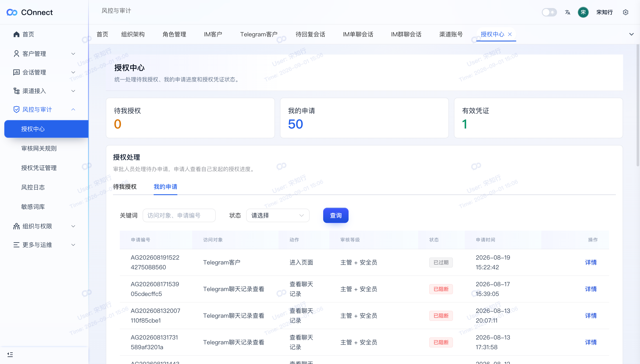Click the 查询 button
The height and width of the screenshot is (364, 640).
tap(336, 215)
